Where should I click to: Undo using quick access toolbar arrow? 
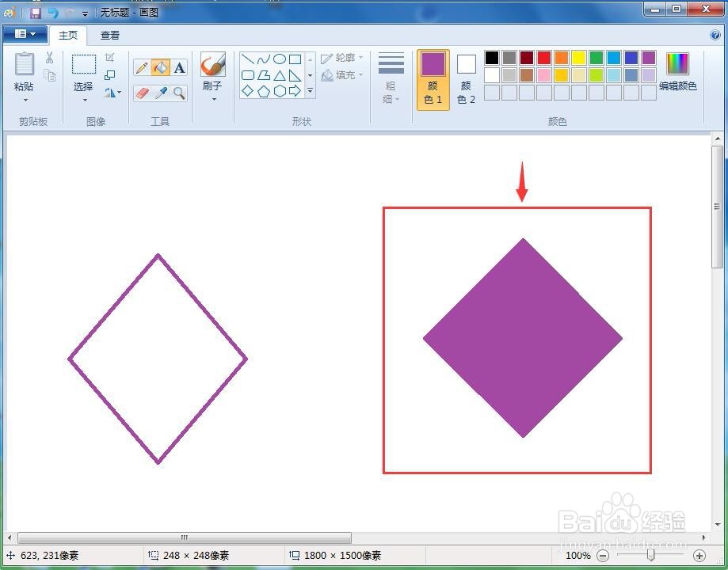[53, 13]
